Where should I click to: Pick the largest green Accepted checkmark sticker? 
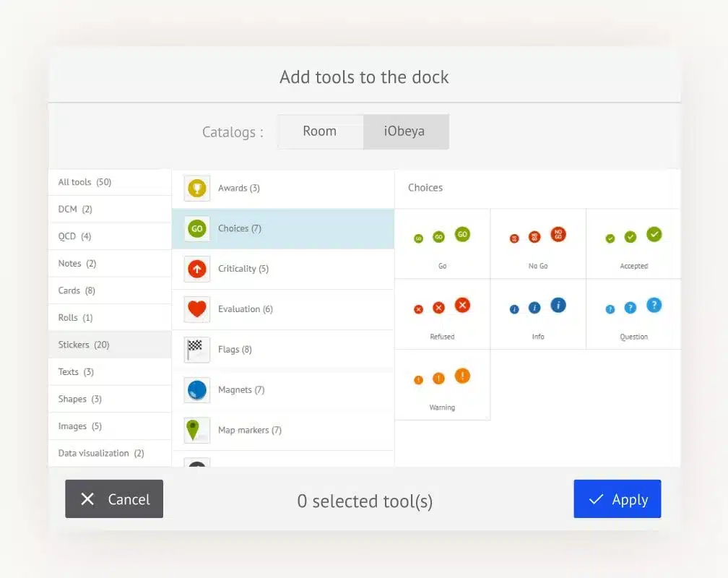click(x=654, y=234)
